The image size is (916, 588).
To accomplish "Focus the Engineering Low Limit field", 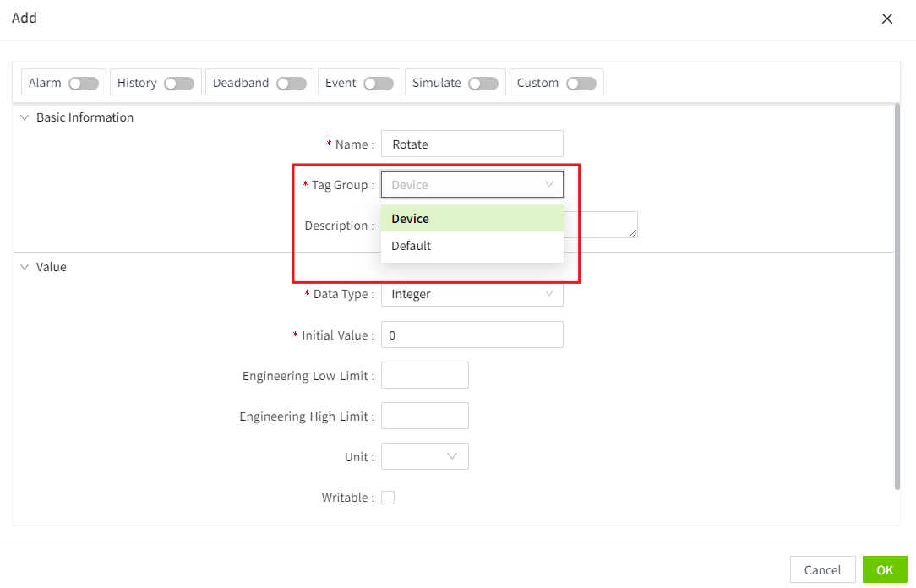I will (425, 375).
